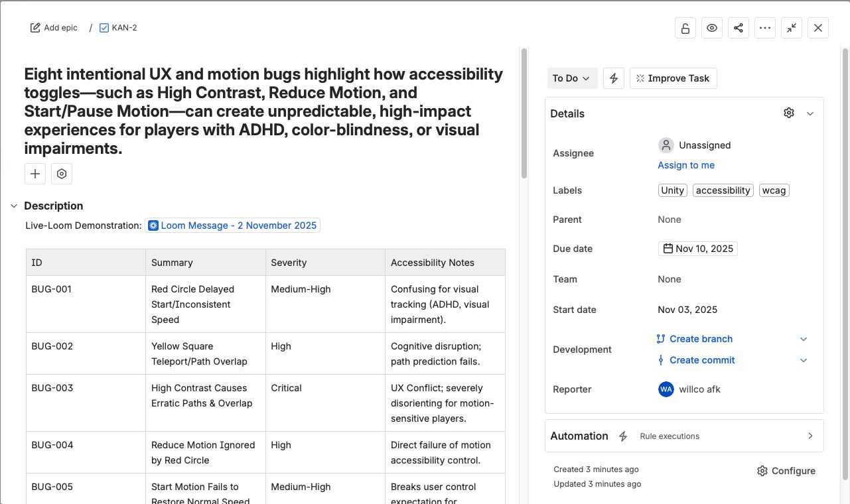Expand the Create branch dropdown arrow

(804, 339)
